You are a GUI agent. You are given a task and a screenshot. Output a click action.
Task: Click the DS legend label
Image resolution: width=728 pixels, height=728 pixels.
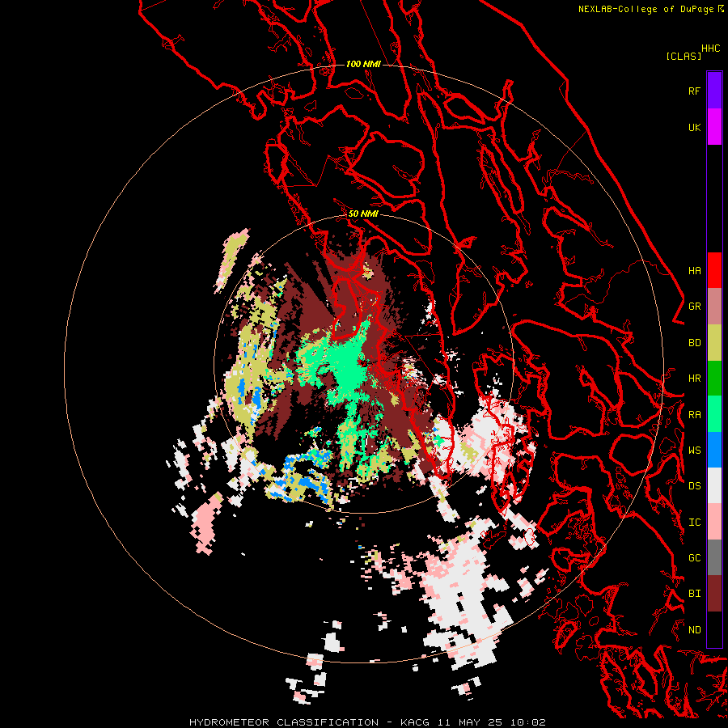[x=694, y=486]
